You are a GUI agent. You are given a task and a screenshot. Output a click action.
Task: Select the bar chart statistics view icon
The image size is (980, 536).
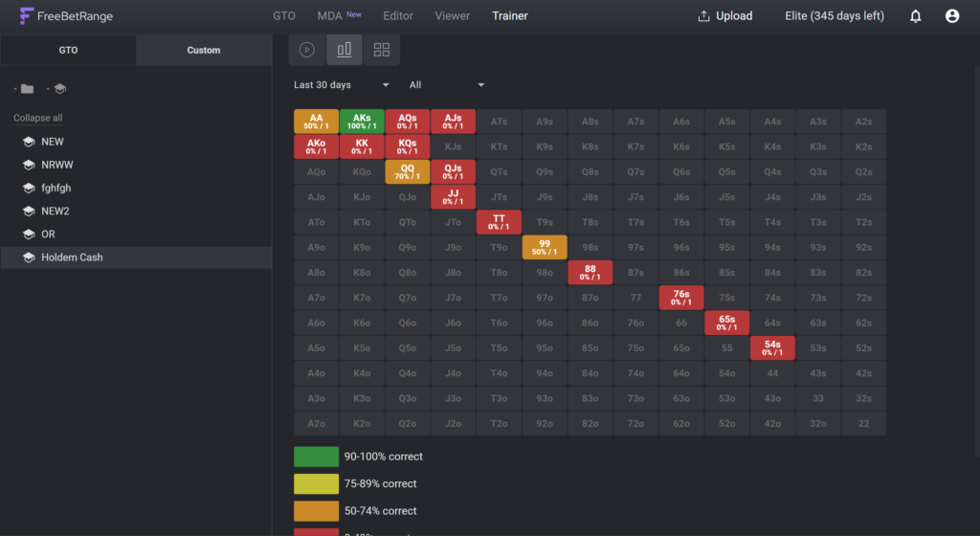pyautogui.click(x=345, y=50)
